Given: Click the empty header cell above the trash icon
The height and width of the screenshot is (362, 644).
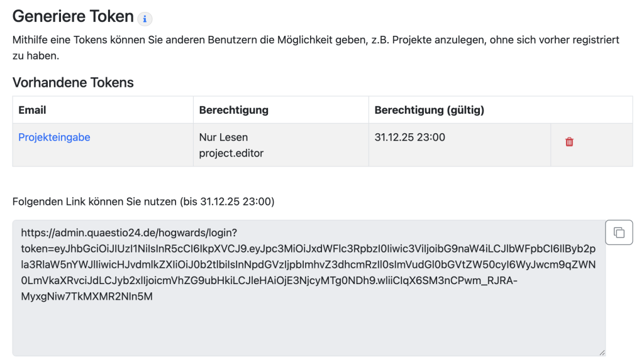Looking at the screenshot, I should pyautogui.click(x=591, y=110).
